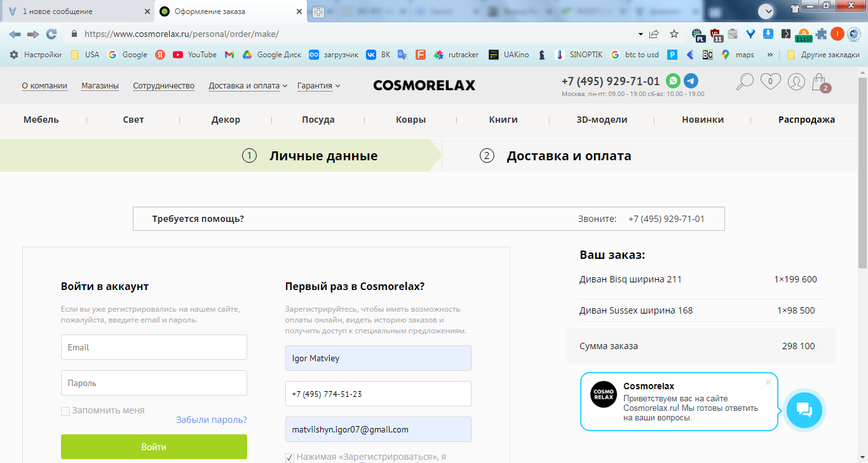Viewport: 868px width, 463px height.
Task: Expand the Доставка и оплата dropdown
Action: click(248, 86)
